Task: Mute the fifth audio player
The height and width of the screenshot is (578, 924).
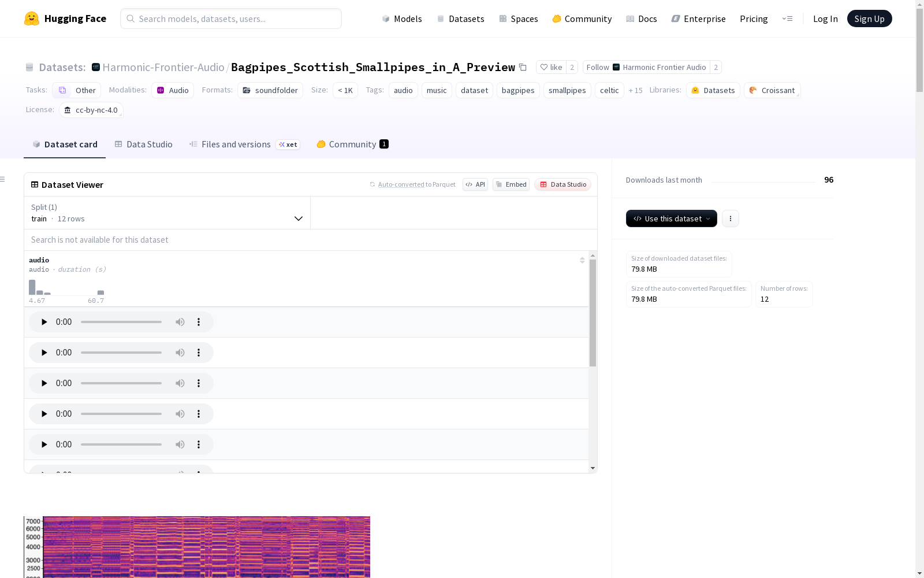Action: [180, 444]
